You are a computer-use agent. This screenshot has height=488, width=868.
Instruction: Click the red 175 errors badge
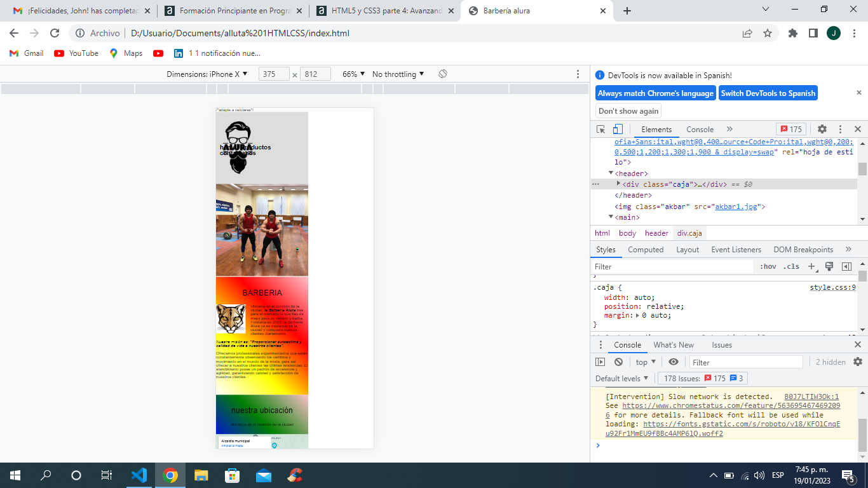click(791, 129)
